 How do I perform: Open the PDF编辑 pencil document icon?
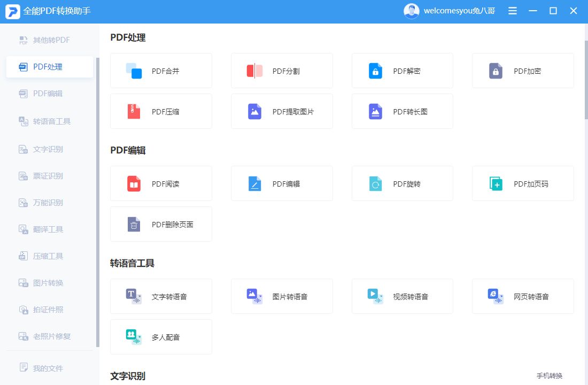pyautogui.click(x=254, y=184)
